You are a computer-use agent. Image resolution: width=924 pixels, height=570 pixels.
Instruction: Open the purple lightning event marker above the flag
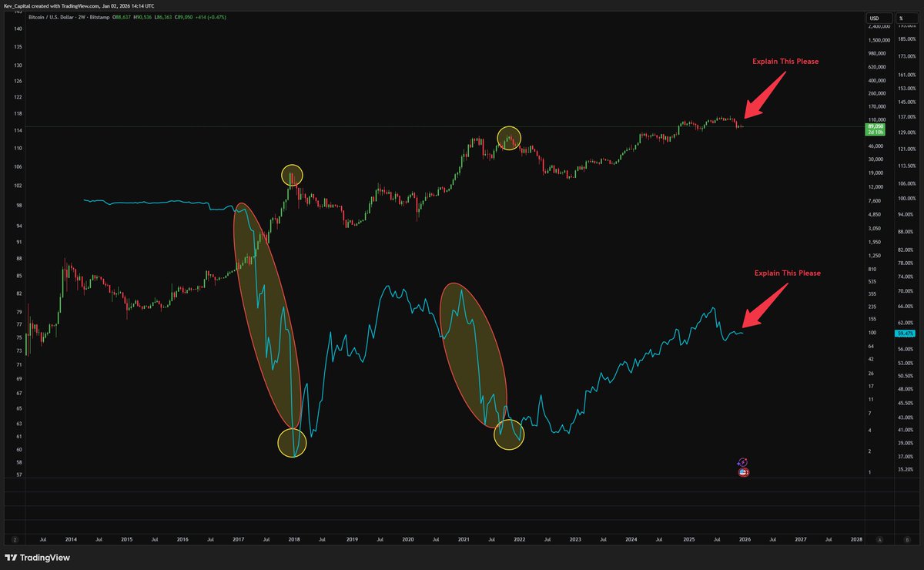tap(743, 461)
